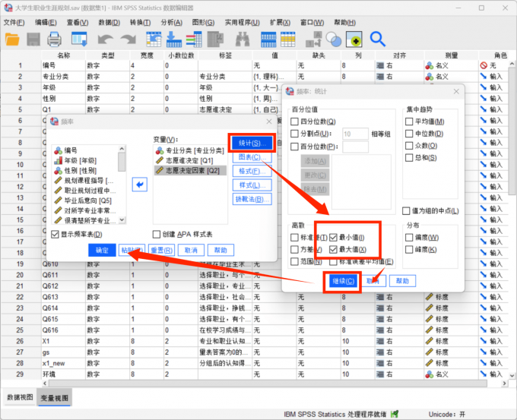The height and width of the screenshot is (420, 517).
Task: Click the Go to case icon
Action: pyautogui.click(x=154, y=39)
